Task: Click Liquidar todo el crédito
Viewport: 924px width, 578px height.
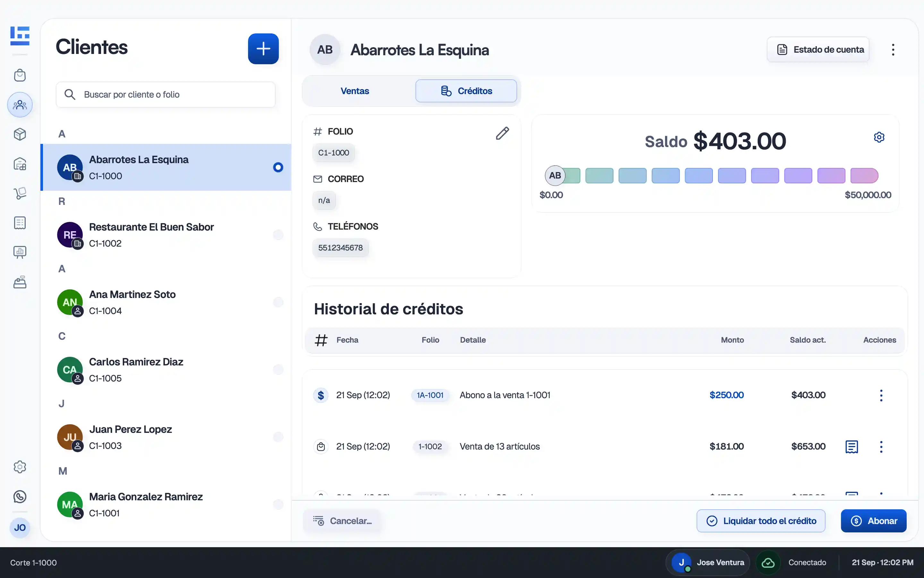Action: (761, 521)
